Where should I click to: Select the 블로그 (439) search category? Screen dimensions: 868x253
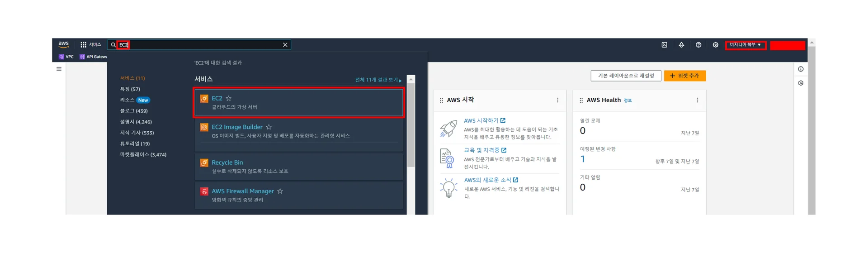[134, 111]
